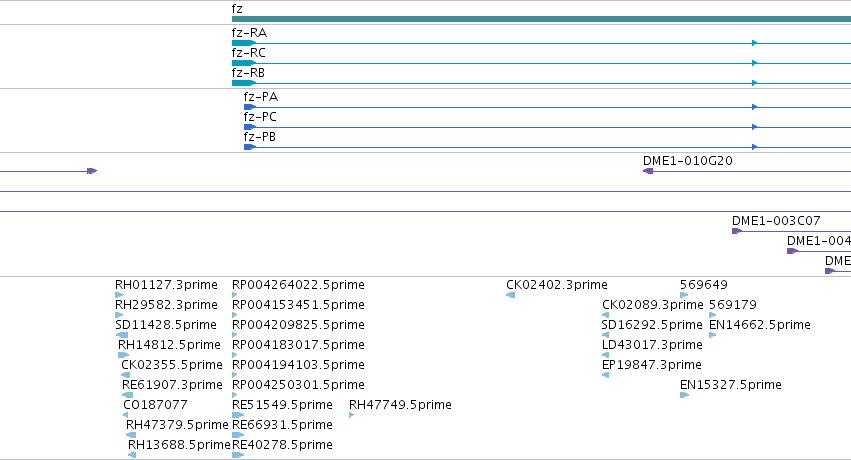Click the RH01127.3prime EST marker
The width and height of the screenshot is (851, 460).
point(119,295)
